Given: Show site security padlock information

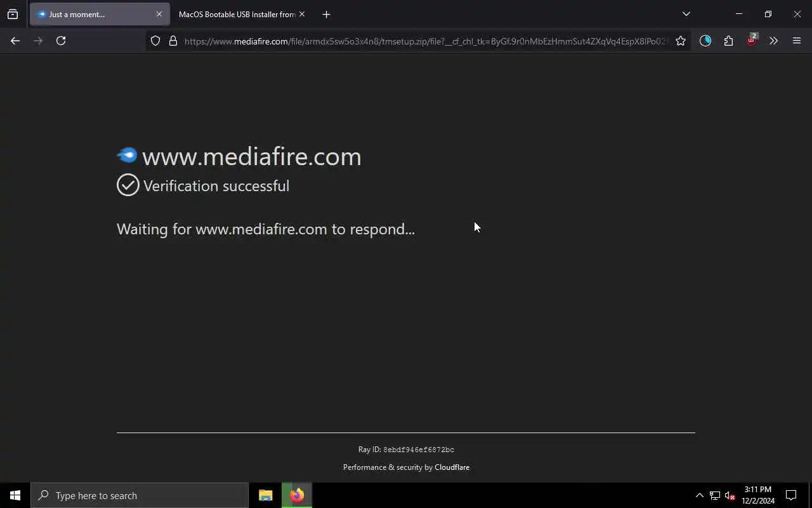Looking at the screenshot, I should (x=173, y=41).
